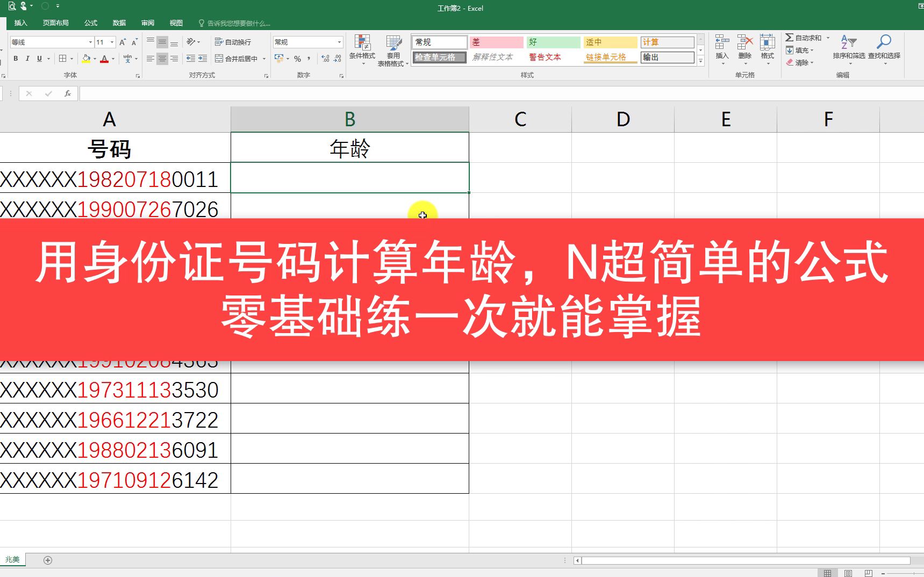
Task: Open the font name dropdown (等线)
Action: [90, 42]
